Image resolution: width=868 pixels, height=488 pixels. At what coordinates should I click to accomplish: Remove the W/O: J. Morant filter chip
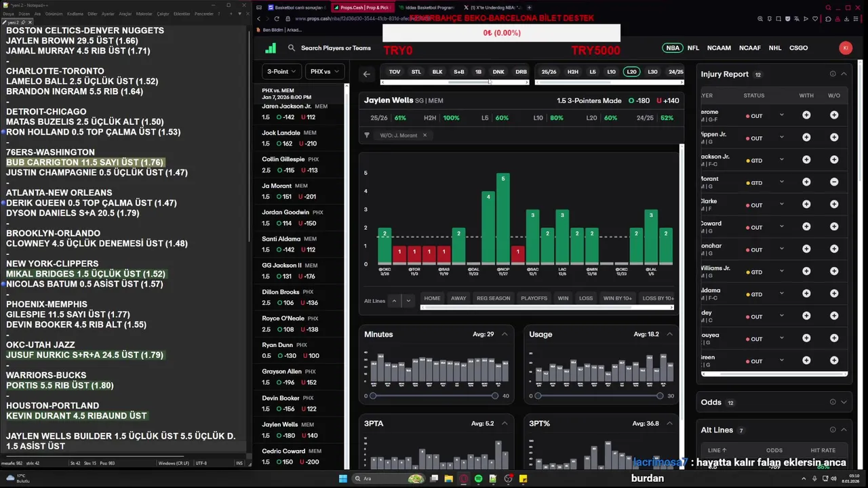coord(425,135)
